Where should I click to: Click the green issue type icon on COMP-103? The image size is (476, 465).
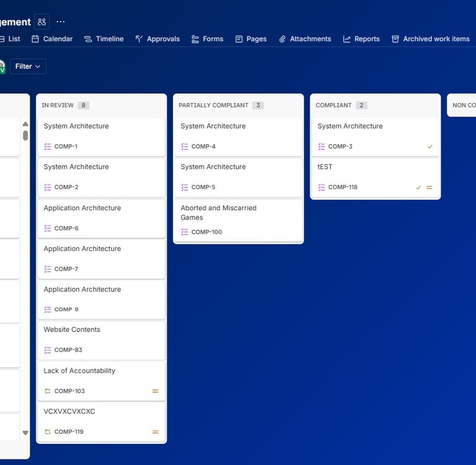48,391
